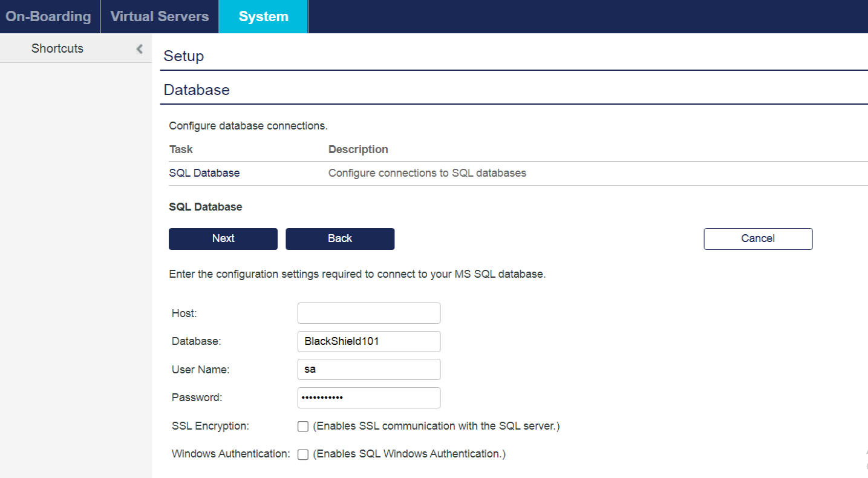
Task: Enable SSL Encryption
Action: tap(303, 426)
